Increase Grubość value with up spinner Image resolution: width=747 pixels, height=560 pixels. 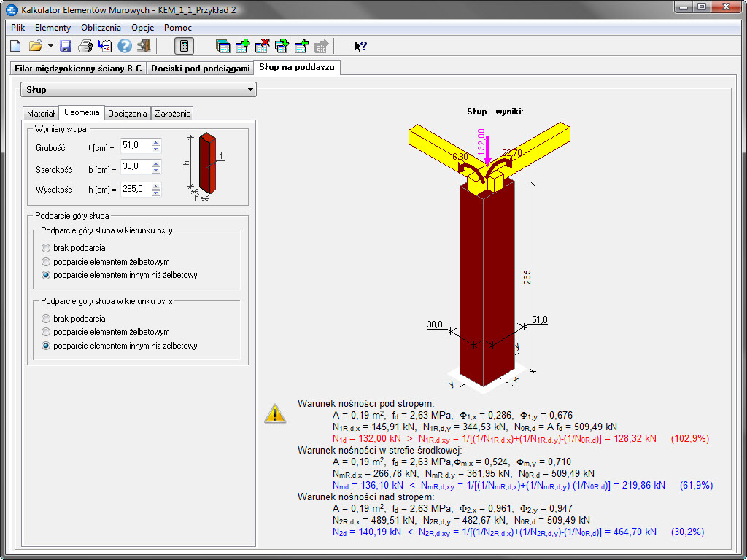(155, 142)
